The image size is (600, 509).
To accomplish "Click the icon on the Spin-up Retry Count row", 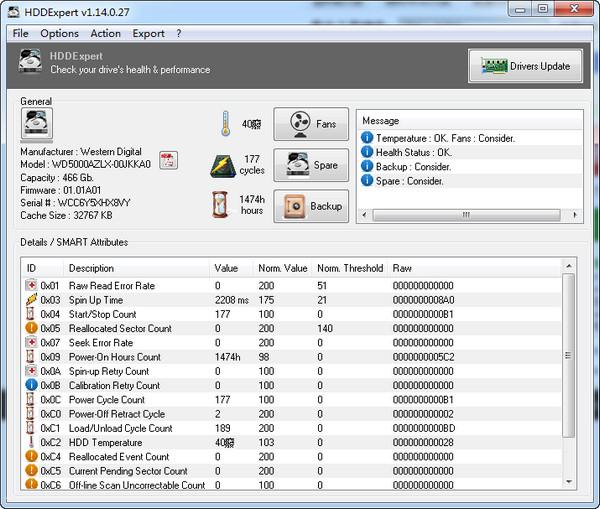I will (x=31, y=370).
